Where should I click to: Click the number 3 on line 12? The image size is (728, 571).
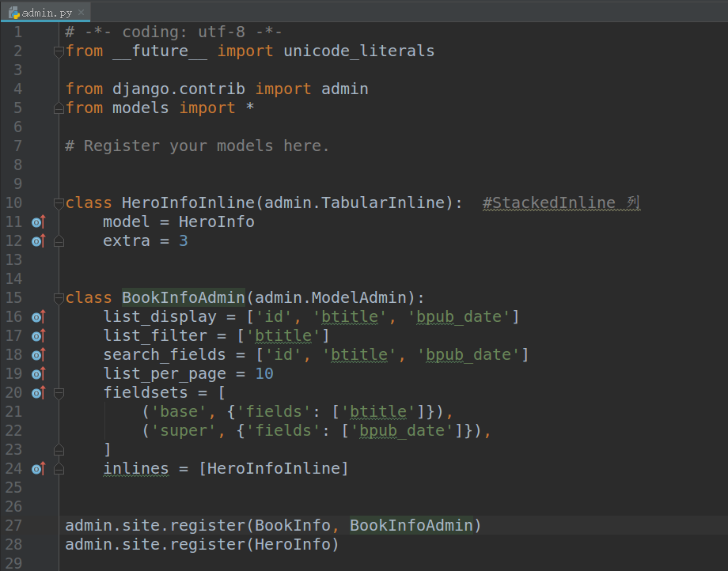[184, 241]
